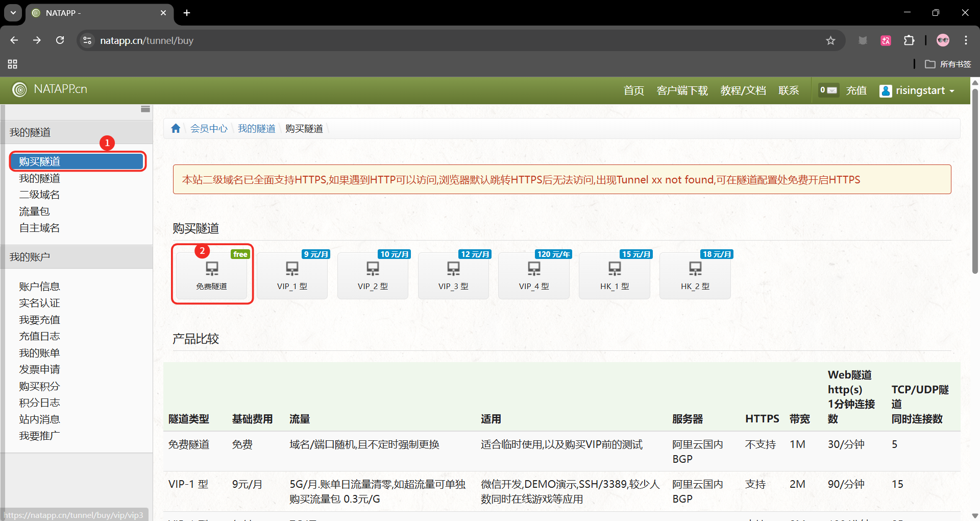Click the 隧道类型 column header

pyautogui.click(x=189, y=419)
